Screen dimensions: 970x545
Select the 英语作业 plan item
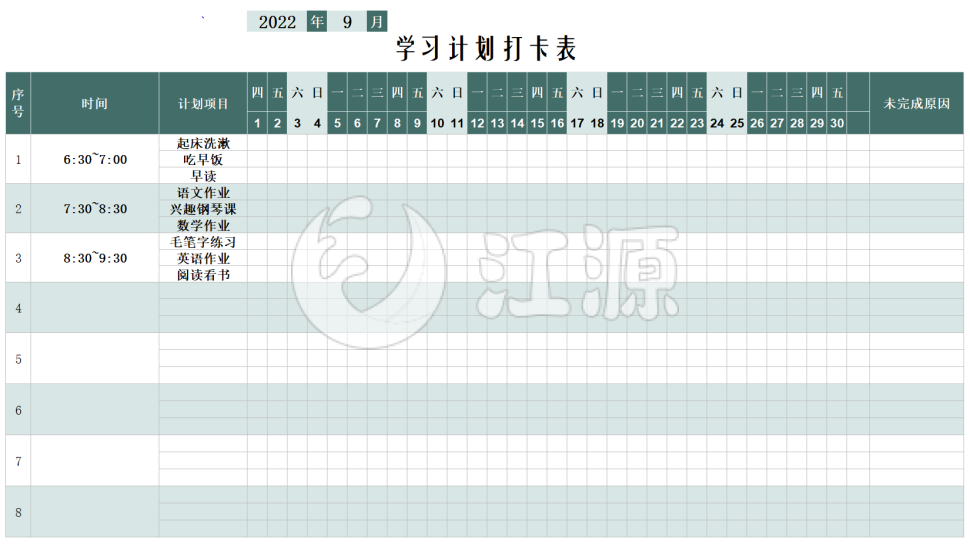203,258
